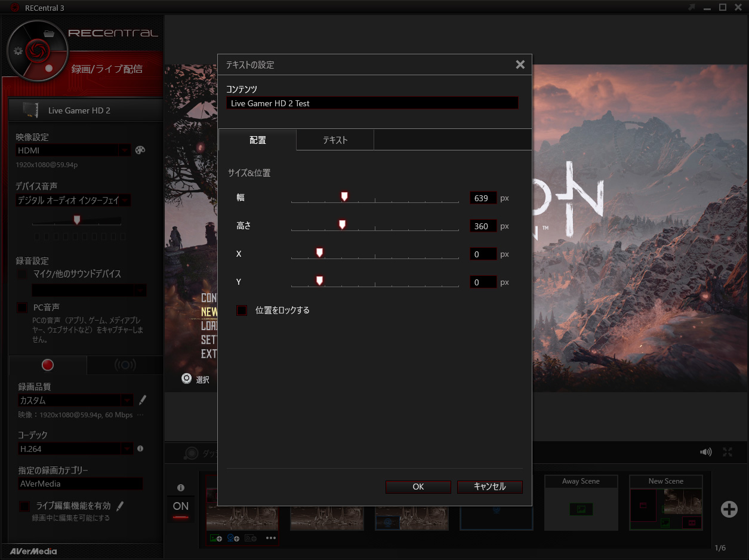
Task: Click the X position slider handle
Action: tap(320, 253)
